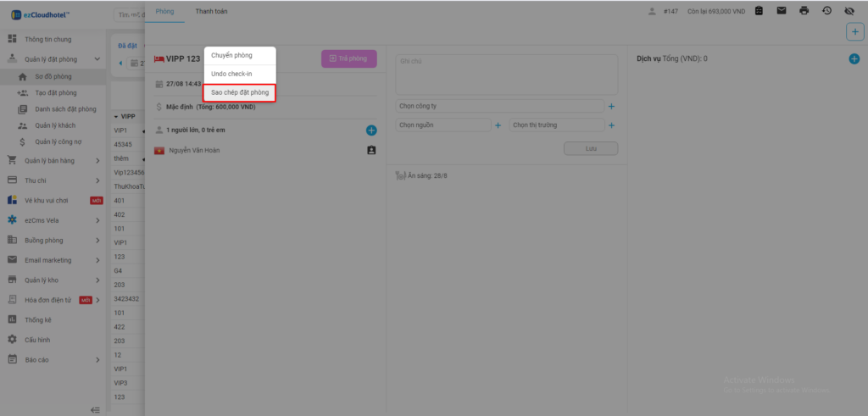The height and width of the screenshot is (416, 868).
Task: Open the history clock icon
Action: click(826, 10)
